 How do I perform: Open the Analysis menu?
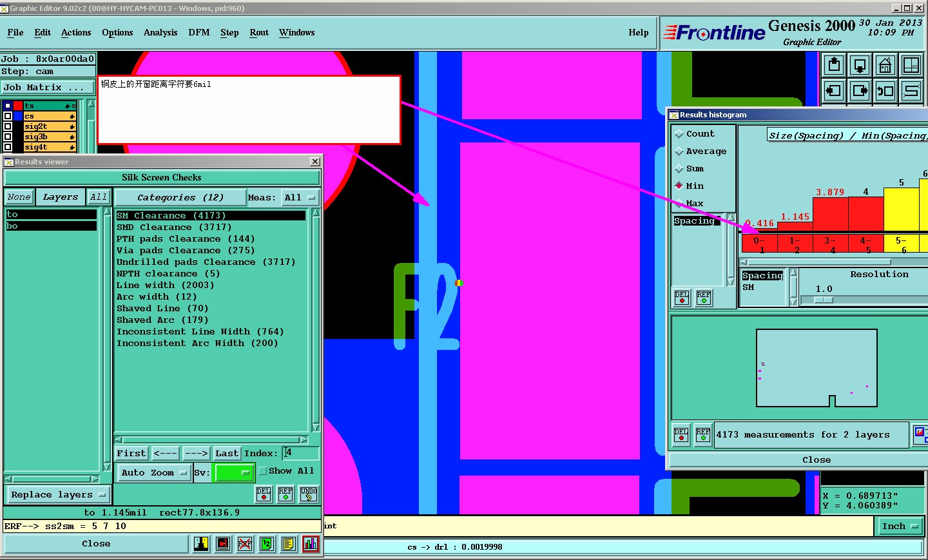pyautogui.click(x=160, y=32)
